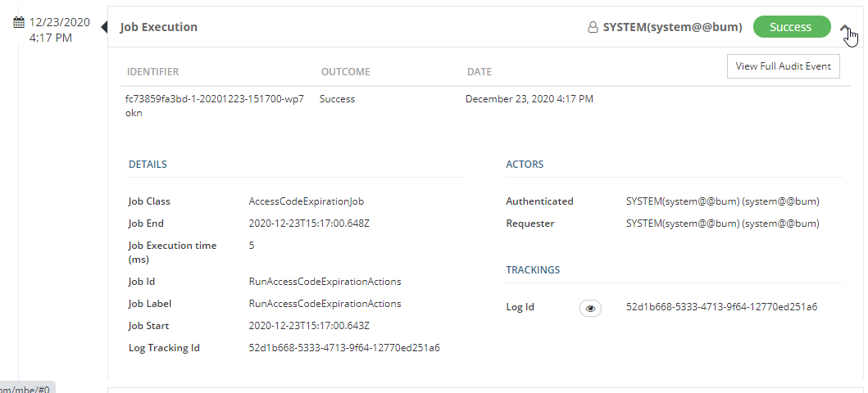Click the 12/23/2020 4:17 PM timeline date
Screen dimensions: 868x393
59,29
